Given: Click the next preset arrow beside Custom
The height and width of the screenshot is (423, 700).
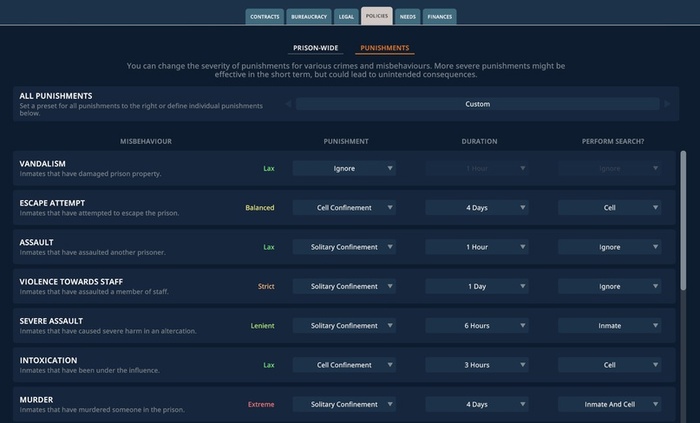Looking at the screenshot, I should click(668, 104).
